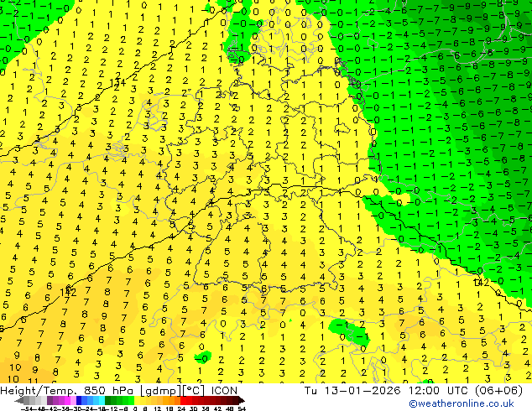Click the '(06+06)' model run label
The height and width of the screenshot is (411, 532).
pyautogui.click(x=498, y=391)
